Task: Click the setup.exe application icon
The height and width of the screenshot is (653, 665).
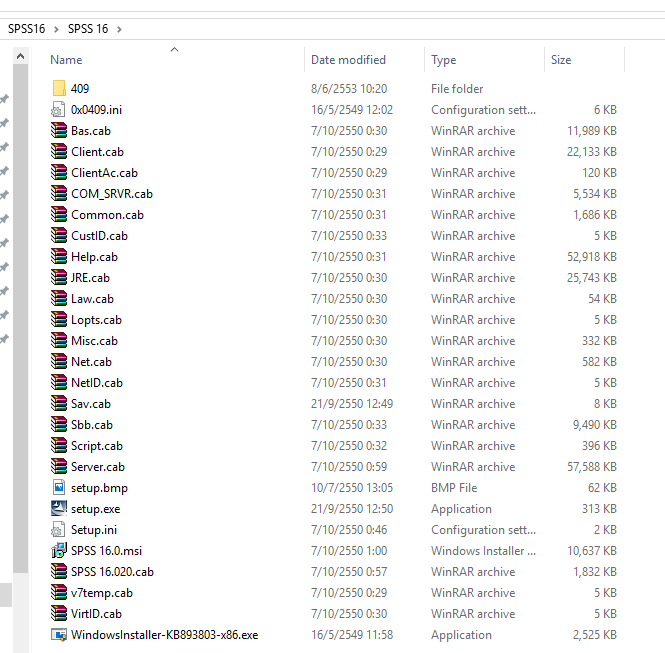Action: [x=58, y=509]
